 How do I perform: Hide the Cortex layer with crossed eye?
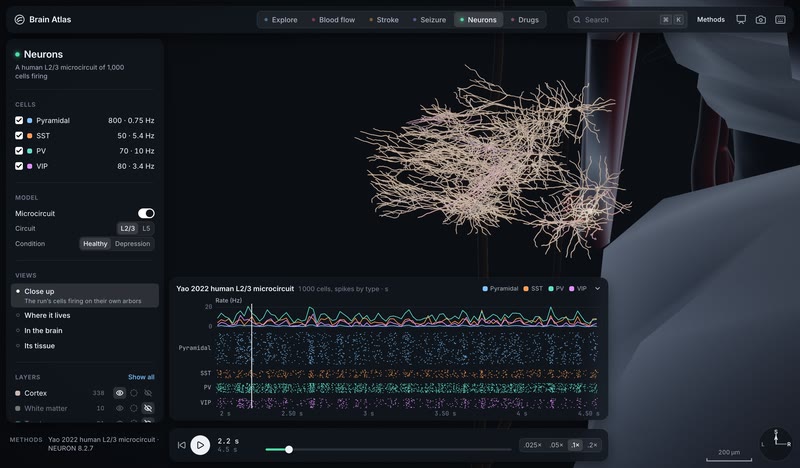click(148, 393)
